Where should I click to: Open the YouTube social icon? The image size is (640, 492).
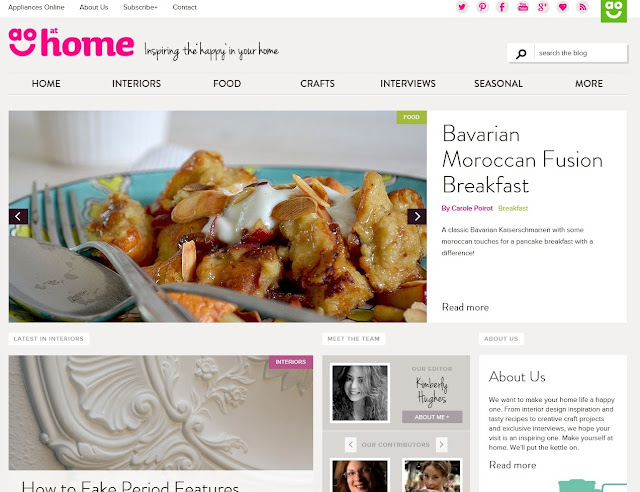coord(522,7)
